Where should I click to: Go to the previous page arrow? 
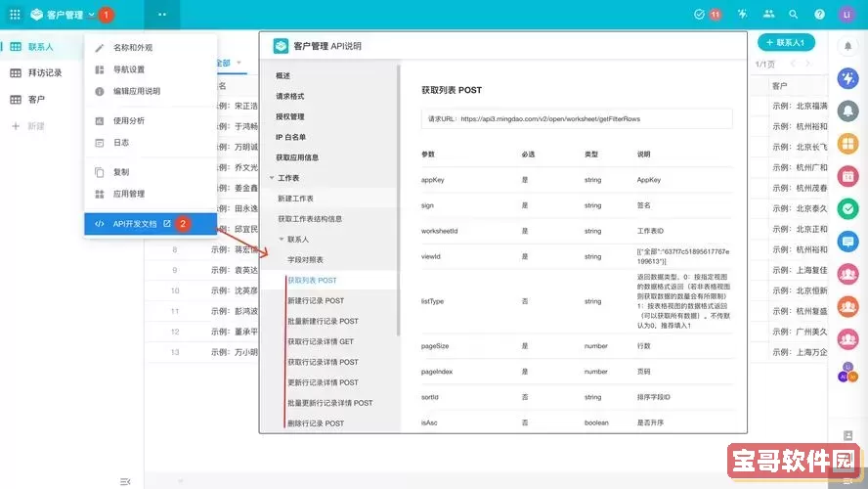793,64
